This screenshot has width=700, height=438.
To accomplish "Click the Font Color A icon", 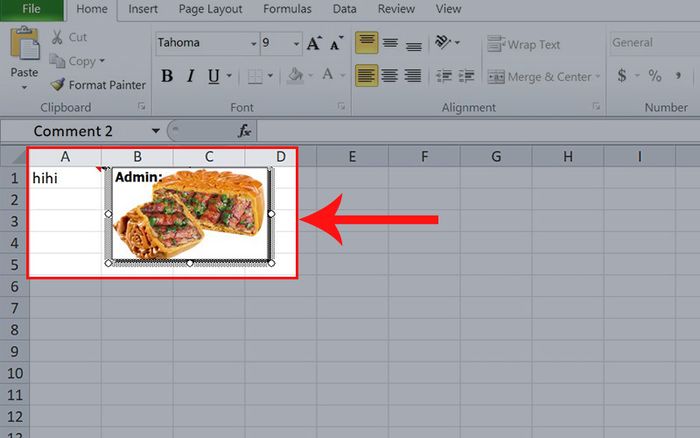I will 328,75.
